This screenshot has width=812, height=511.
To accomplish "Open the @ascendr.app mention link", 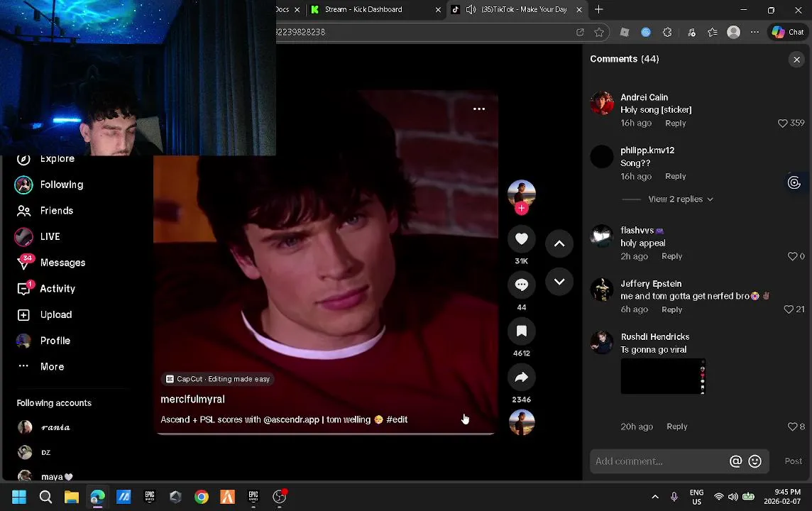I will click(291, 419).
